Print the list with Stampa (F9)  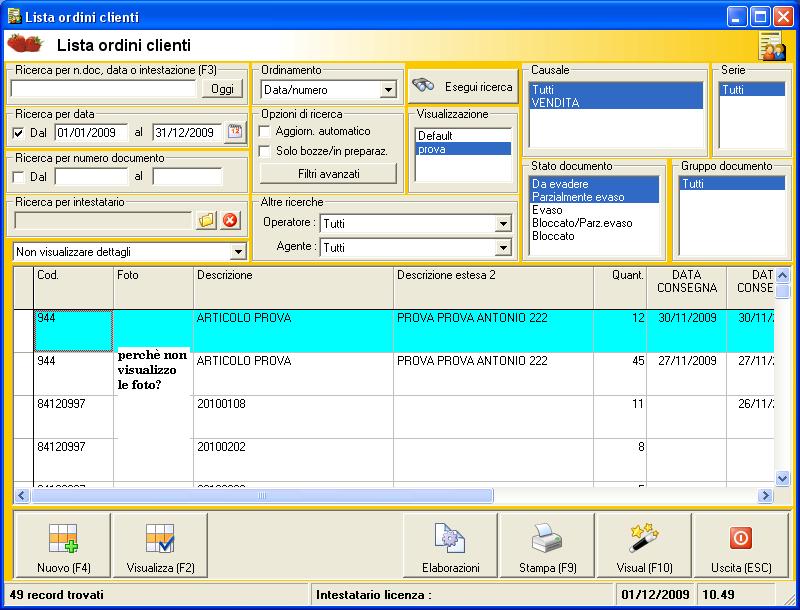coord(546,546)
